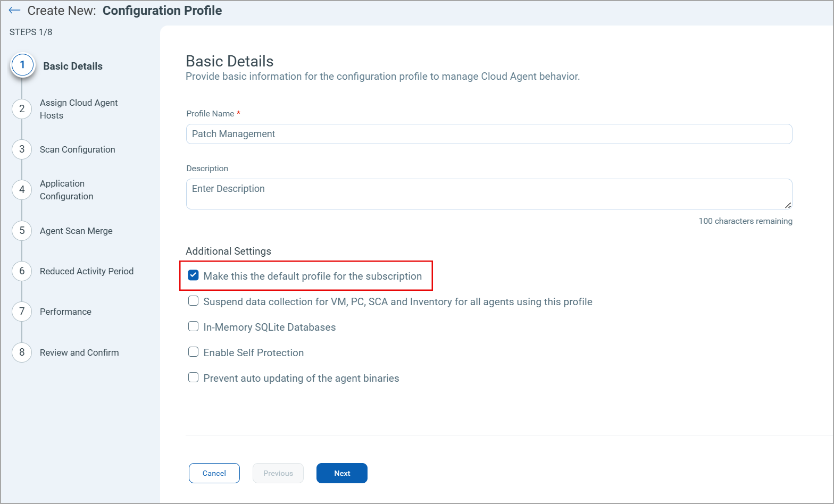Screen dimensions: 834x504
Task: Go to Review and Confirm step
Action: (79, 352)
